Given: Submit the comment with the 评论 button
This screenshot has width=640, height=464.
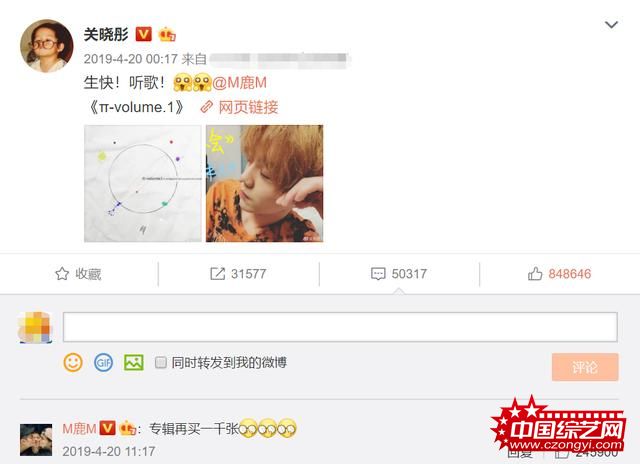Looking at the screenshot, I should [x=585, y=367].
